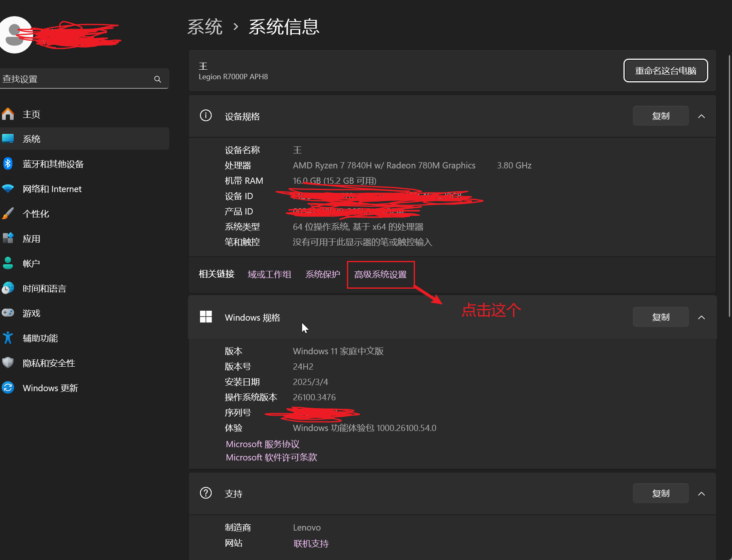Click the paintbrush icon for 个性化

(8, 213)
